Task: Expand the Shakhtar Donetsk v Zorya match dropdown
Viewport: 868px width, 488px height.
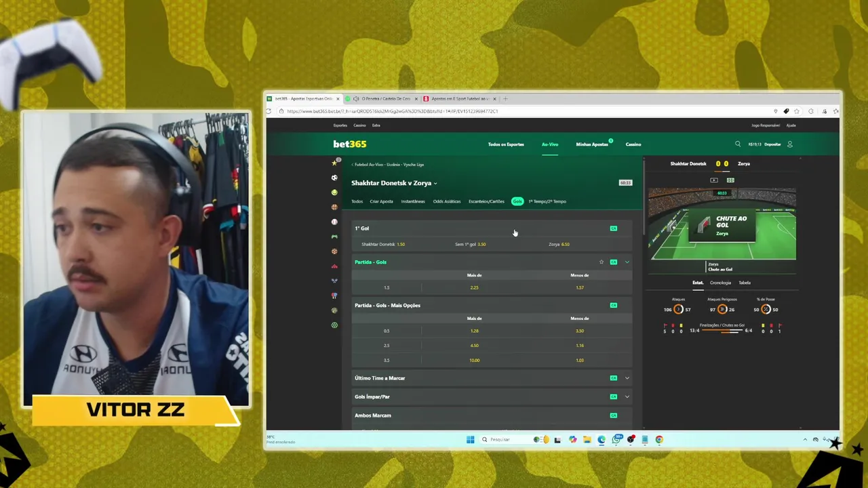Action: (x=435, y=183)
